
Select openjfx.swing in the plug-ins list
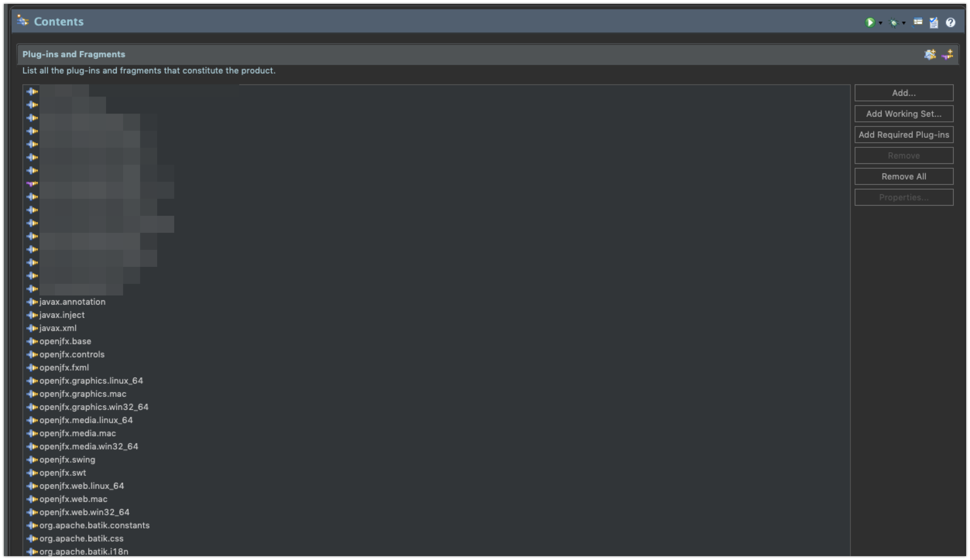click(67, 460)
